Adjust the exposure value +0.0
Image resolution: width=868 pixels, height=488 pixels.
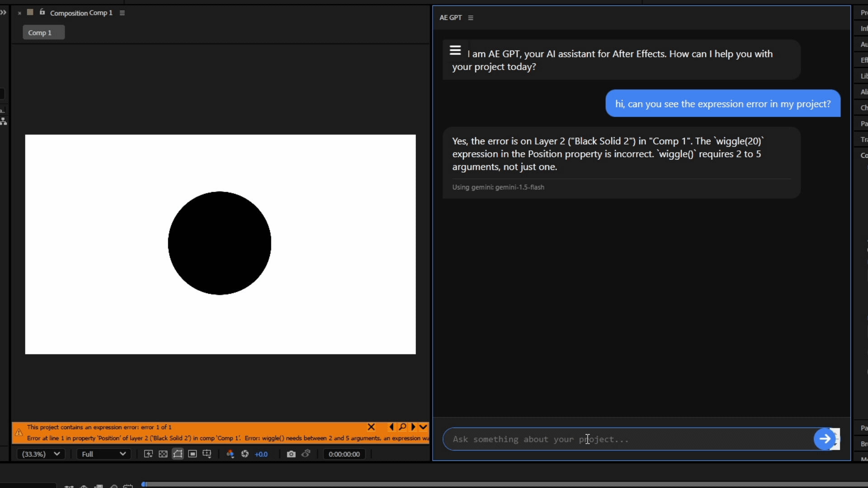[261, 455]
